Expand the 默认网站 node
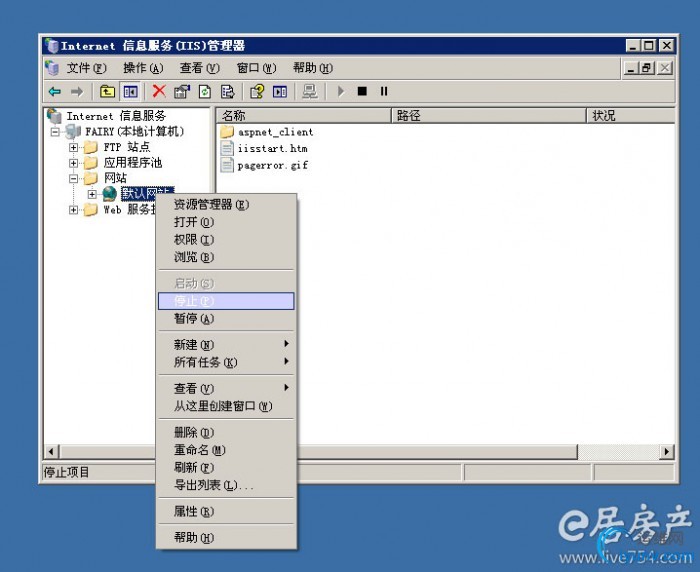The height and width of the screenshot is (572, 700). coord(92,194)
